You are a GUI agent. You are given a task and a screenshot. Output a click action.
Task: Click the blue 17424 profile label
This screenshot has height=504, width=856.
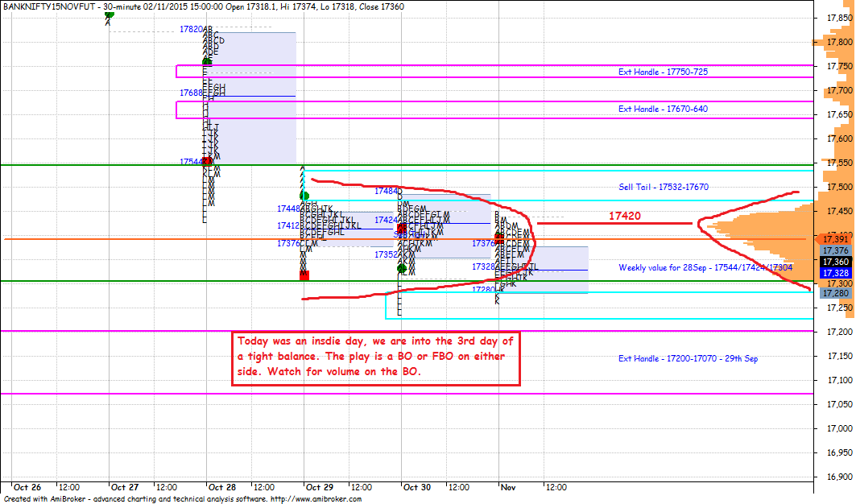tap(386, 220)
